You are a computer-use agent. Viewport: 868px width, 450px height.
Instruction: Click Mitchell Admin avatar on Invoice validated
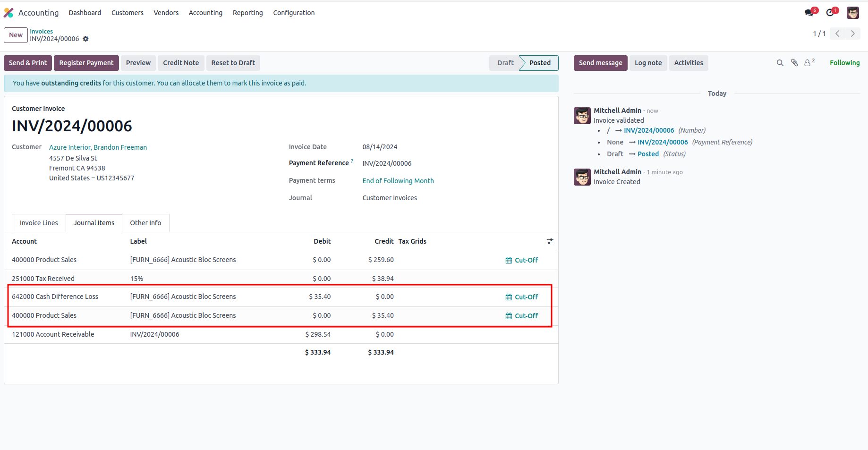click(582, 116)
